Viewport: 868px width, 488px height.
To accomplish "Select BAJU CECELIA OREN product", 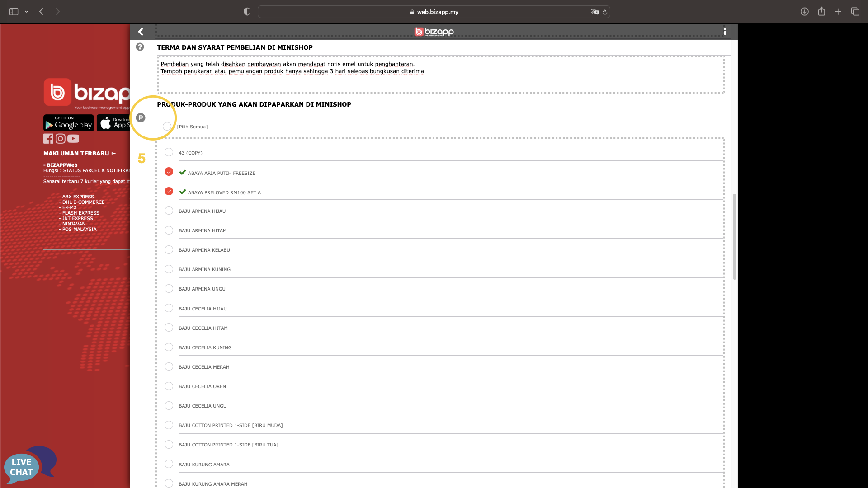I will tap(169, 386).
